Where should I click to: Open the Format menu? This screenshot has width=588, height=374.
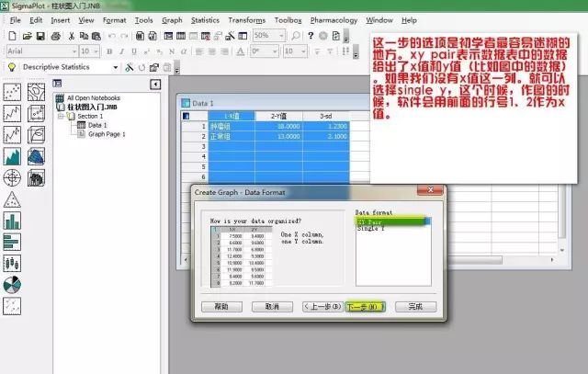[x=114, y=20]
